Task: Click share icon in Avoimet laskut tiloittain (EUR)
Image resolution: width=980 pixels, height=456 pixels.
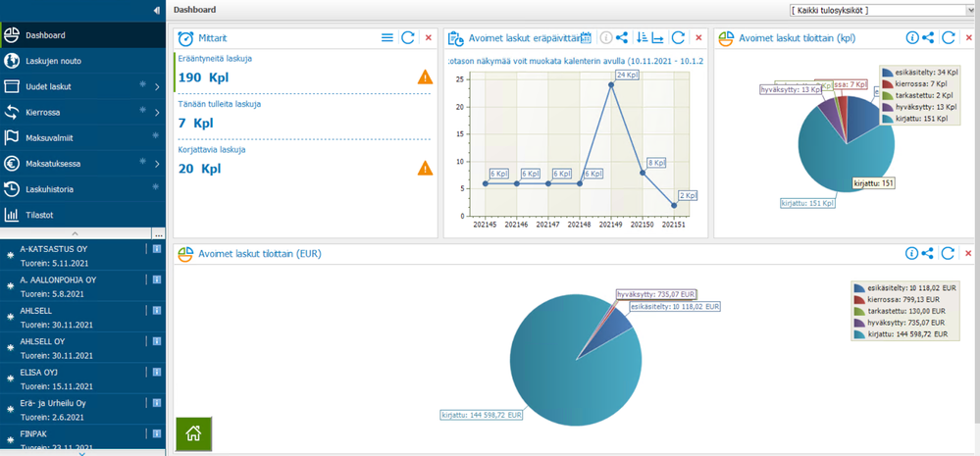Action: [x=928, y=253]
